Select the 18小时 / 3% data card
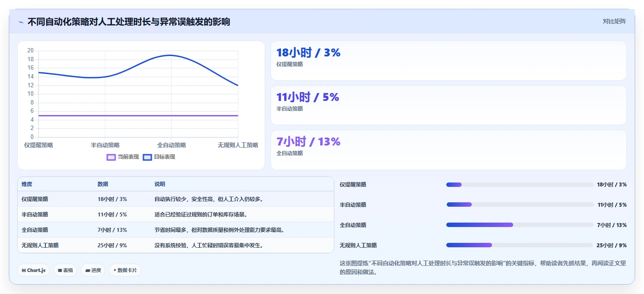This screenshot has width=644, height=294. pyautogui.click(x=448, y=60)
